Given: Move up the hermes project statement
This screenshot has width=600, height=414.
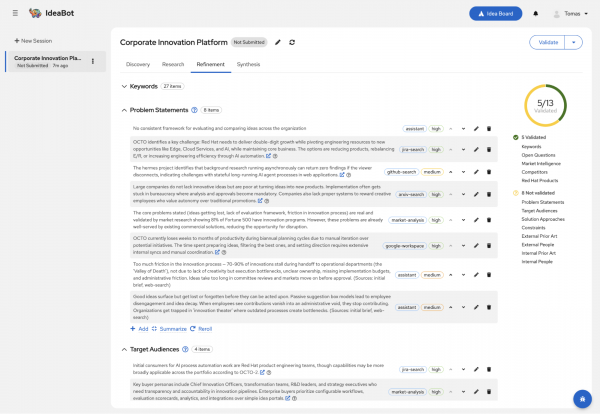Looking at the screenshot, I should 451,172.
